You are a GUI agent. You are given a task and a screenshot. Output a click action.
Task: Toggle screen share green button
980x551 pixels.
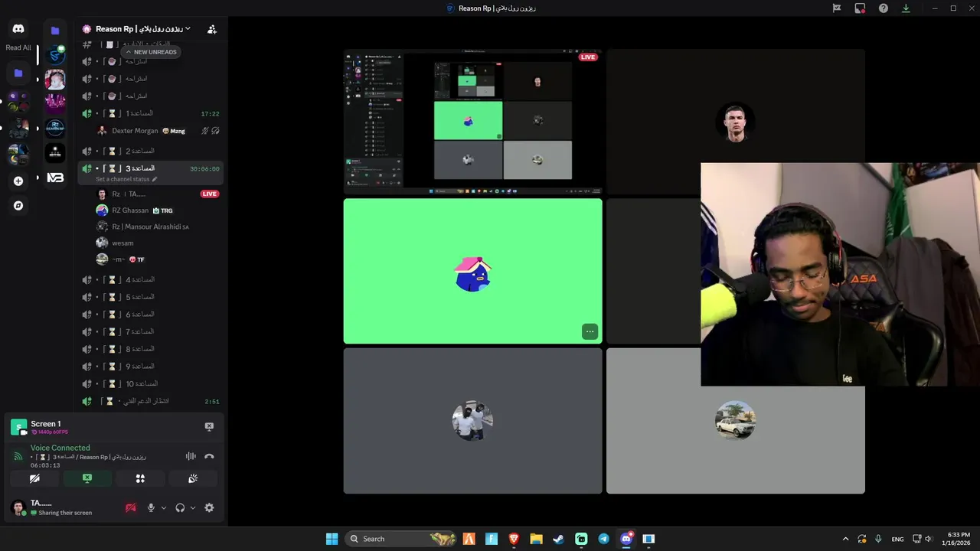(87, 478)
